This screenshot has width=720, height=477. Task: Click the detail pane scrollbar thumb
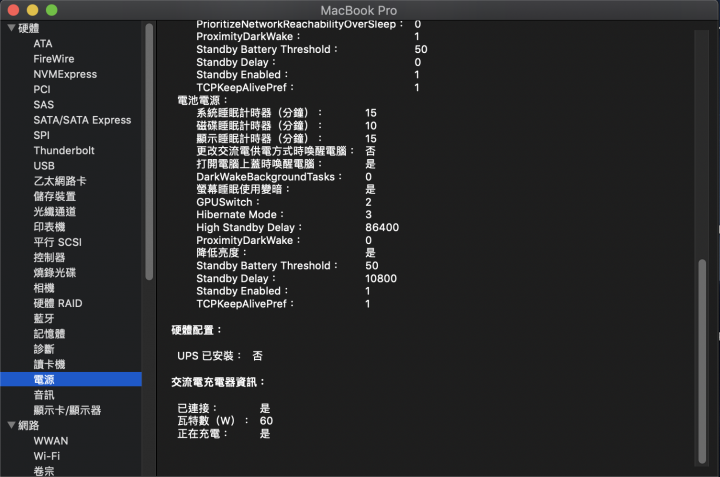pos(702,361)
